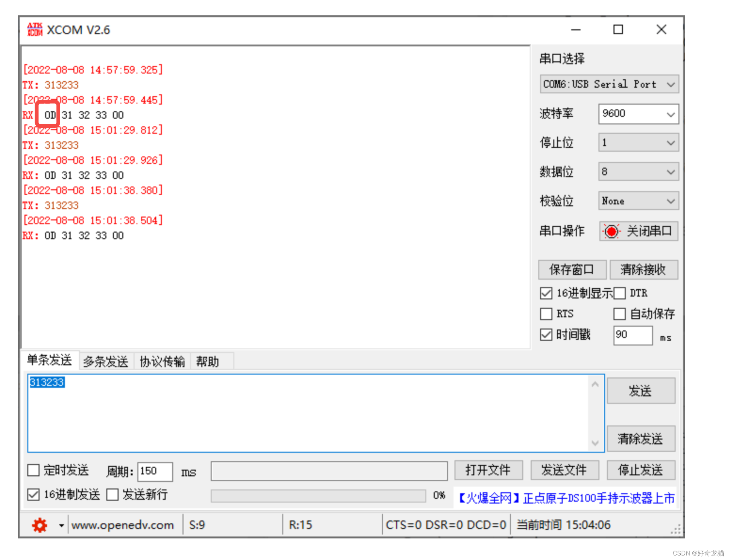
Task: Click the XCOM app logo icon
Action: click(35, 30)
